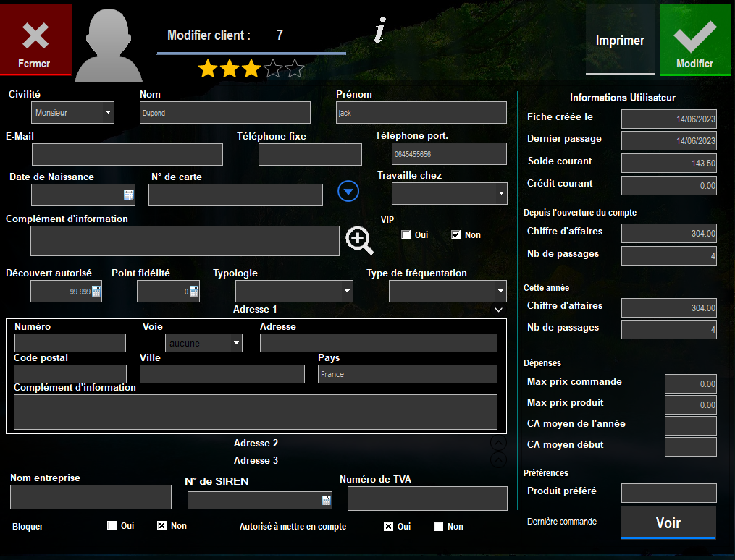
Task: Open the Découvert autorisé calculator icon
Action: click(x=96, y=292)
